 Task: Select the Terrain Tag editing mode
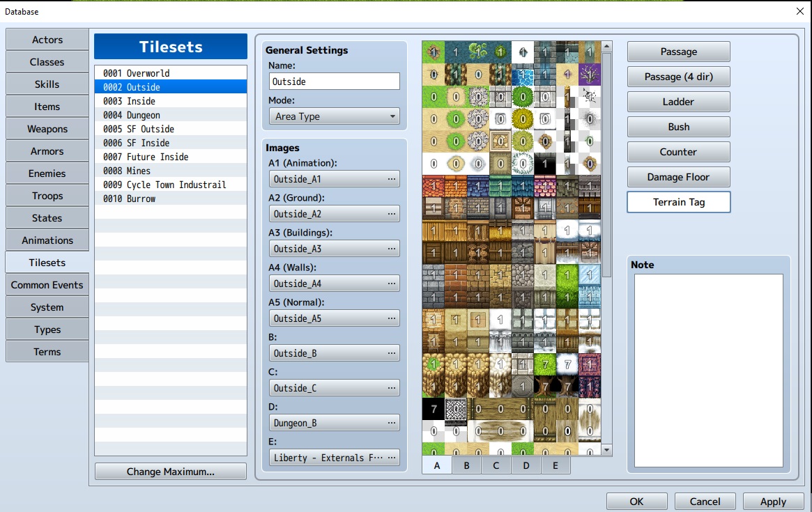pyautogui.click(x=678, y=202)
